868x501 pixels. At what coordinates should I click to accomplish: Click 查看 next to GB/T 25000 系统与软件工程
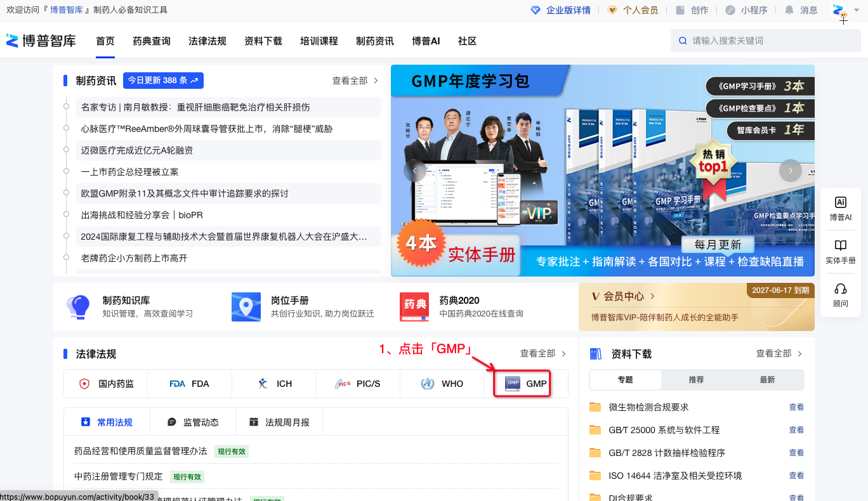(x=796, y=430)
